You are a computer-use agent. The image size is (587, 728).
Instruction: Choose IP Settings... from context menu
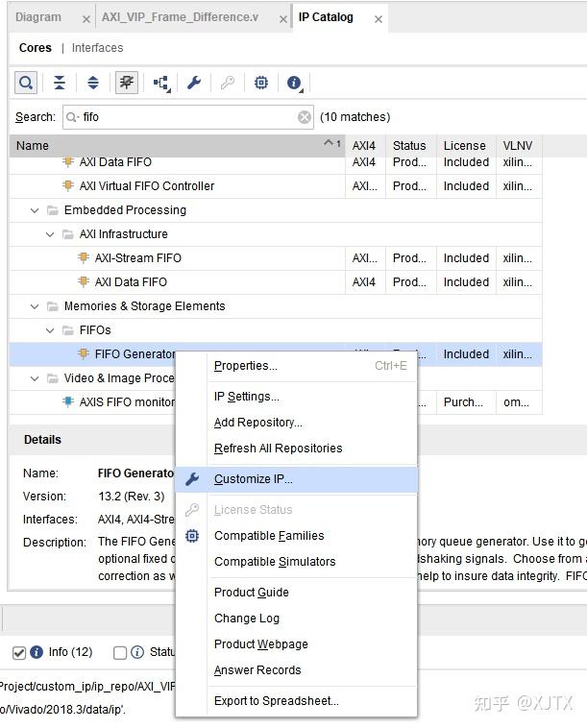(x=296, y=397)
